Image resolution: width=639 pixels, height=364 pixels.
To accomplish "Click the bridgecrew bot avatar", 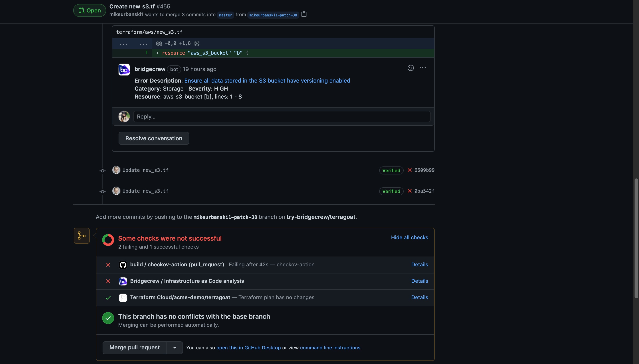I will point(124,70).
